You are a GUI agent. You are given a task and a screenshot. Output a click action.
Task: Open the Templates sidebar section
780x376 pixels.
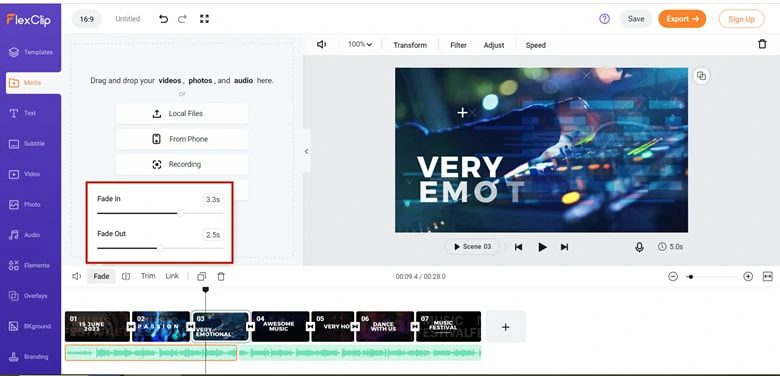tap(31, 52)
